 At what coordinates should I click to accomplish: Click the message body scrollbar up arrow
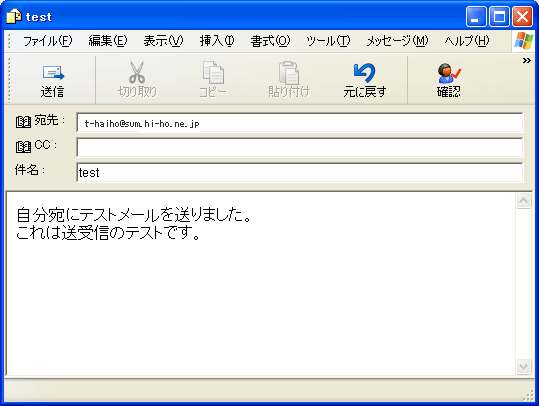coord(524,201)
